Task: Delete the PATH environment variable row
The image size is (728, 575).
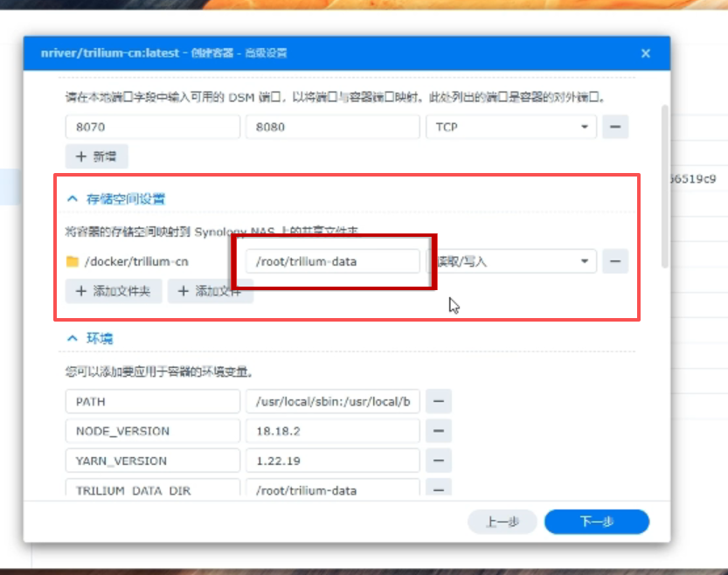Action: pyautogui.click(x=438, y=402)
